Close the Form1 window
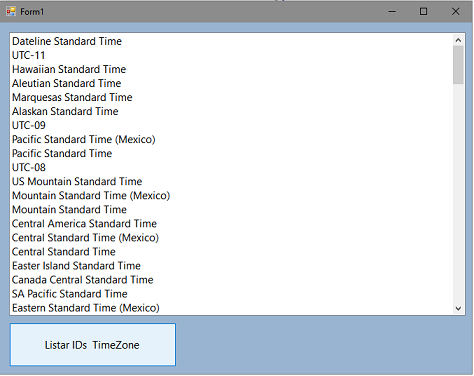The height and width of the screenshot is (376, 474). pos(455,12)
